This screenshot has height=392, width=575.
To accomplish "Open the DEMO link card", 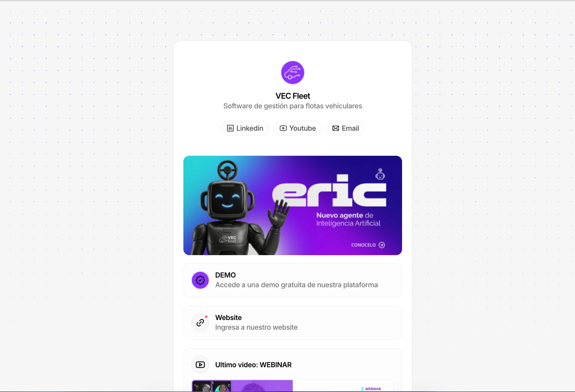I will [292, 280].
